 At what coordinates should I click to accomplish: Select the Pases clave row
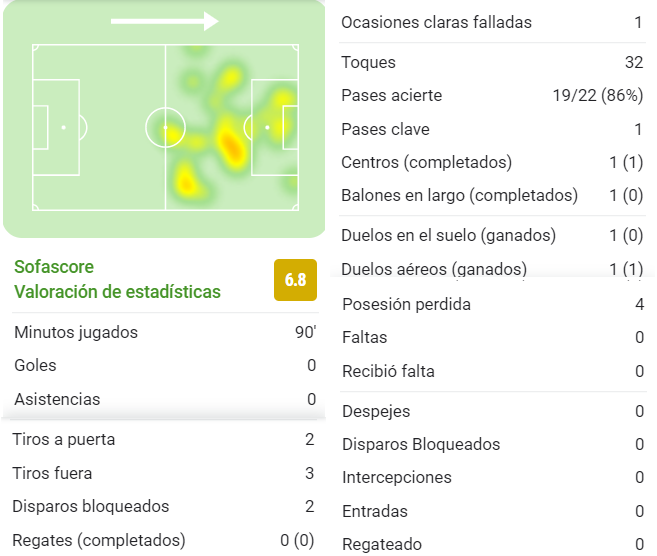coord(492,129)
